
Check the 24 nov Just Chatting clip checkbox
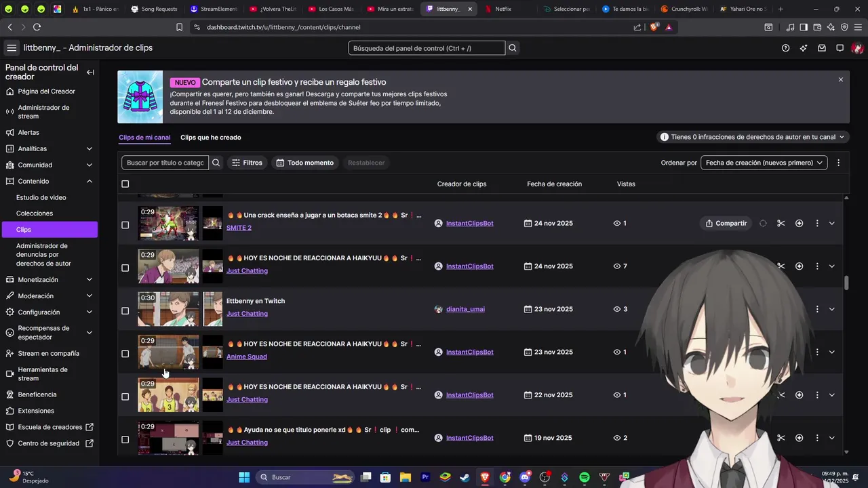pyautogui.click(x=125, y=268)
